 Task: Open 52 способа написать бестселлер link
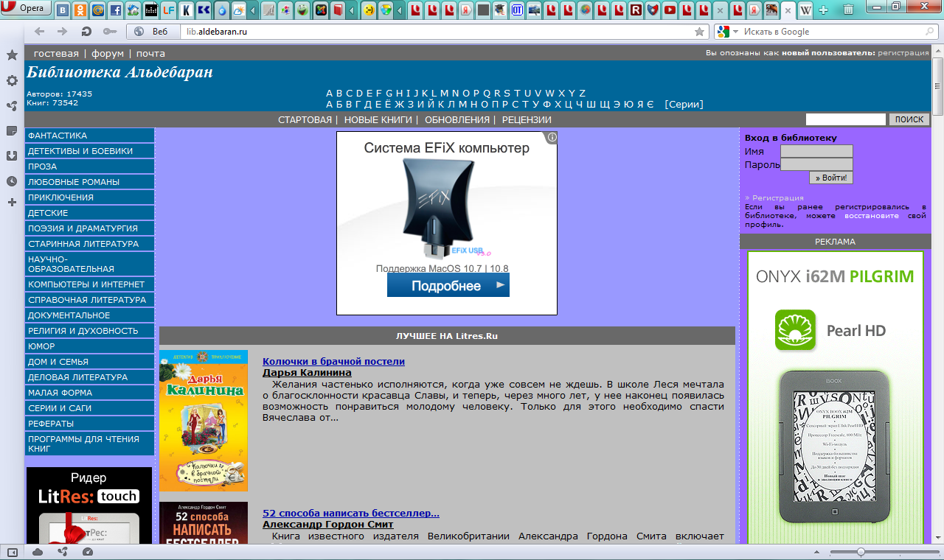pos(351,513)
